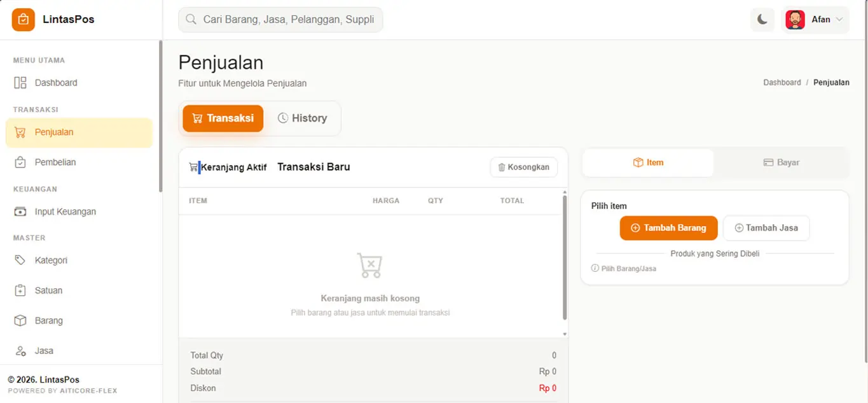Select the Pembelian bag icon
This screenshot has width=868, height=403.
20,162
